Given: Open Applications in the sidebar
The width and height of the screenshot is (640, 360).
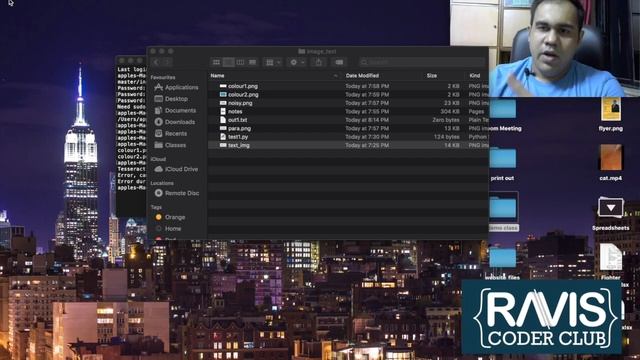Looking at the screenshot, I should [176, 87].
